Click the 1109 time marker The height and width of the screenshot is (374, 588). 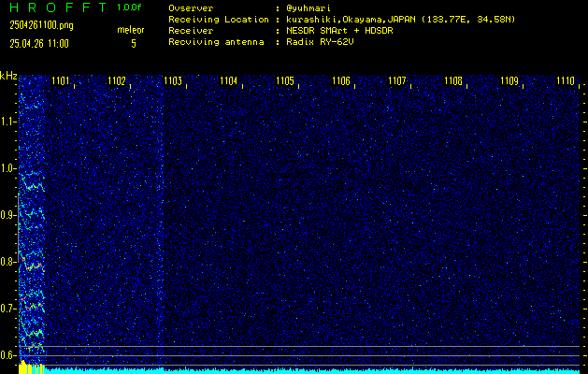(509, 80)
